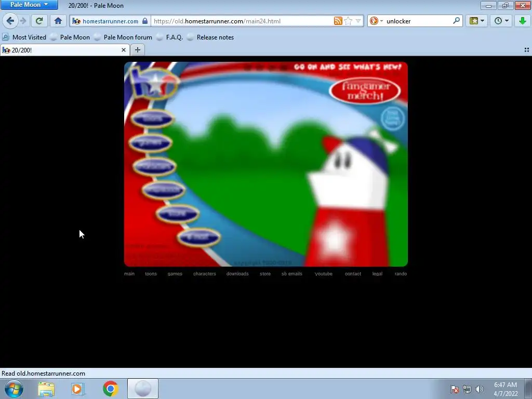Click the sixth blurry blue oval button
Screen dimensions: 532x399
point(199,237)
